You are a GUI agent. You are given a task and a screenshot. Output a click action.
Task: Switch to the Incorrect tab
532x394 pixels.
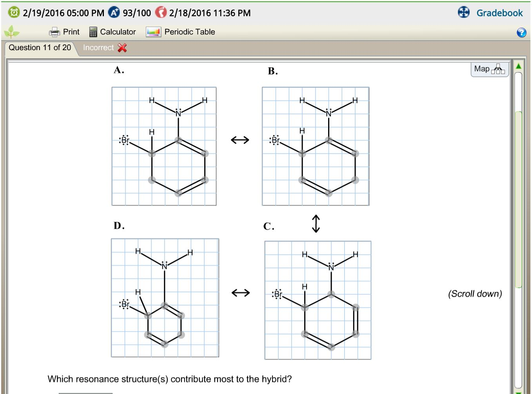[99, 47]
